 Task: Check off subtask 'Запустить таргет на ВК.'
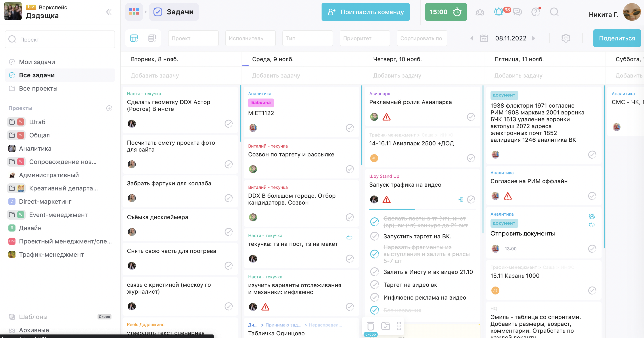pos(374,236)
